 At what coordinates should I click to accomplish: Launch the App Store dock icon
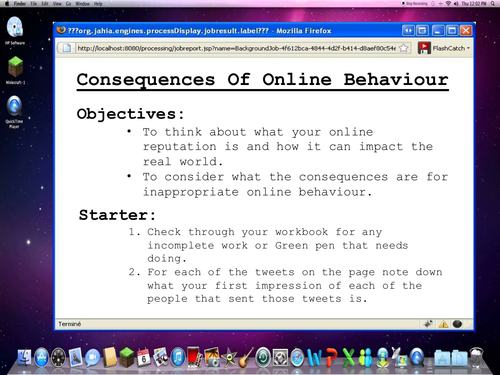(x=42, y=358)
